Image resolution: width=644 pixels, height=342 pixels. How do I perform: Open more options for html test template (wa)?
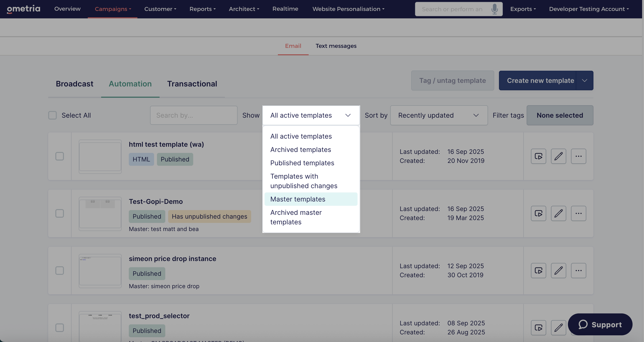click(578, 156)
